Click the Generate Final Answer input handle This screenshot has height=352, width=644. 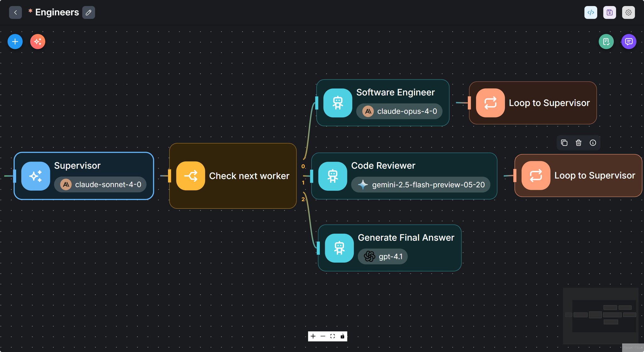coord(319,248)
